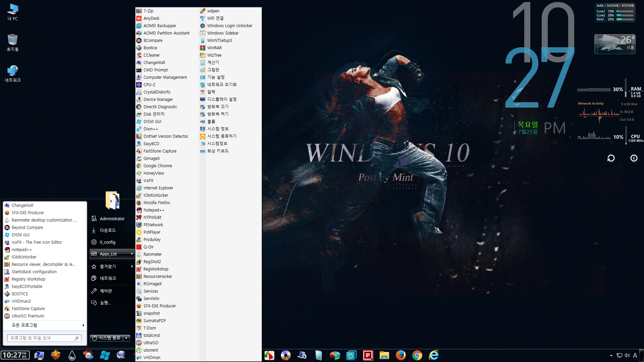The height and width of the screenshot is (362, 644).
Task: Open Windows Login Unlocker
Action: (230, 26)
